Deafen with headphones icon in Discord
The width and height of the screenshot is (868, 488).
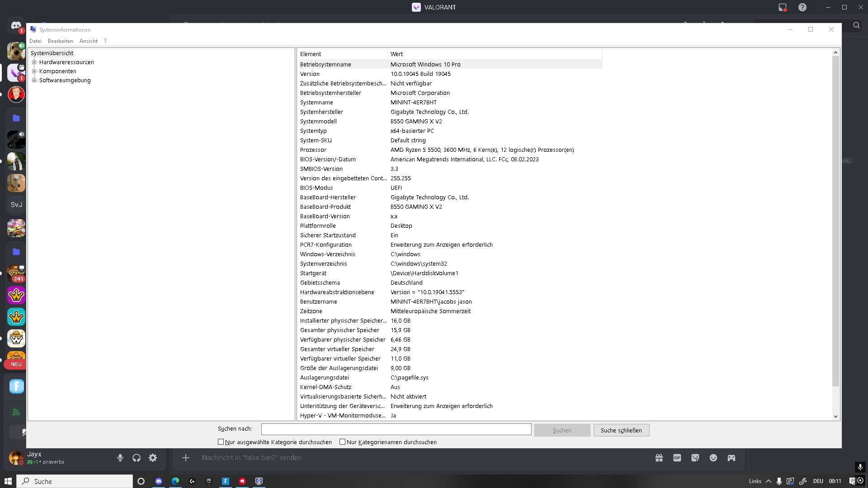[137, 458]
